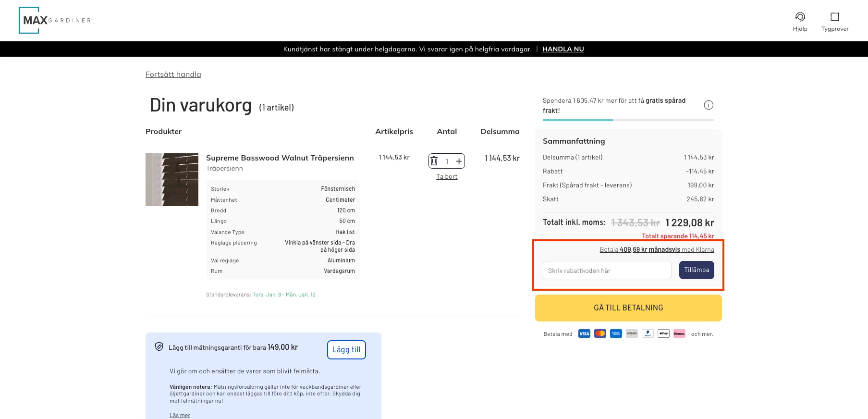Click the measurement guarantee shield icon
868x419 pixels.
[x=159, y=346]
